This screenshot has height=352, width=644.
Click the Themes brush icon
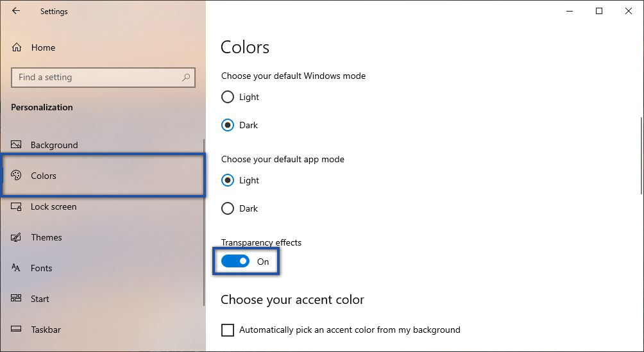[x=17, y=237]
